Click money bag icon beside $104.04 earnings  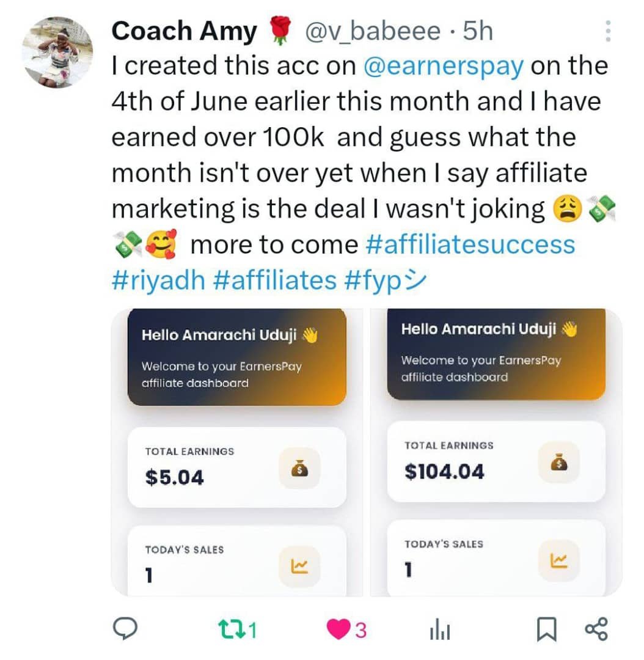(x=558, y=463)
